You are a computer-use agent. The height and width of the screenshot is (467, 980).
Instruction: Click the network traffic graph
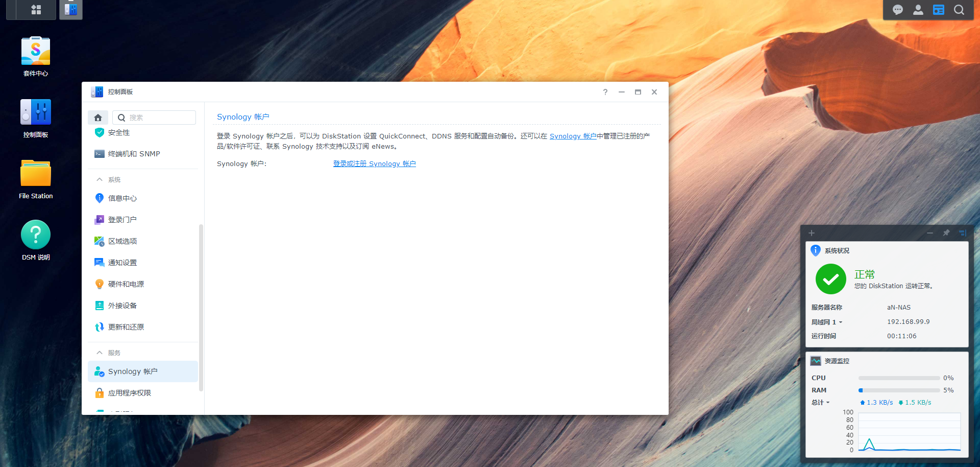(x=910, y=432)
